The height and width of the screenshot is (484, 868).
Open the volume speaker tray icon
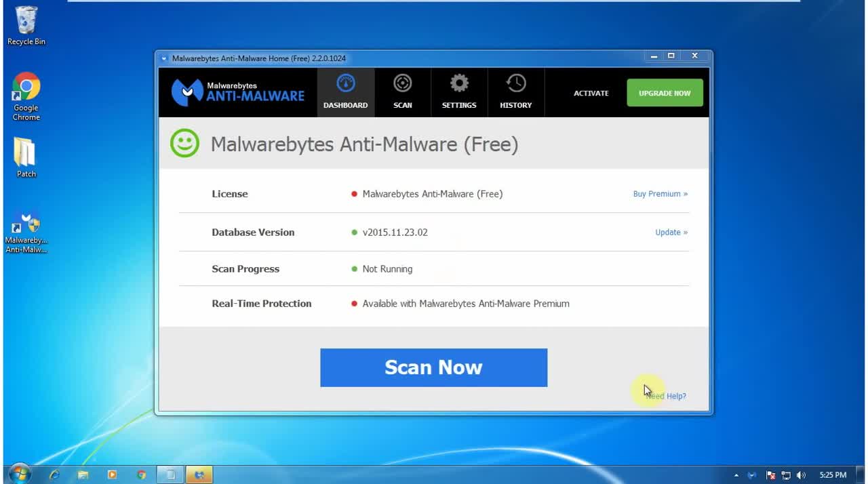802,475
